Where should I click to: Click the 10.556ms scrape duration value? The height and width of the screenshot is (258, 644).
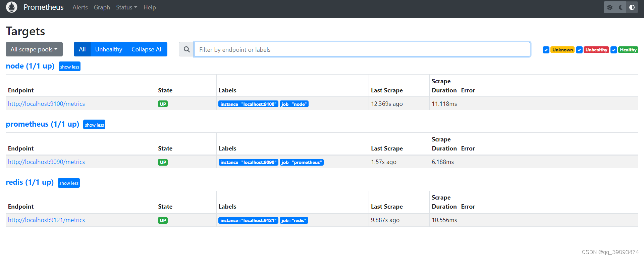[444, 220]
